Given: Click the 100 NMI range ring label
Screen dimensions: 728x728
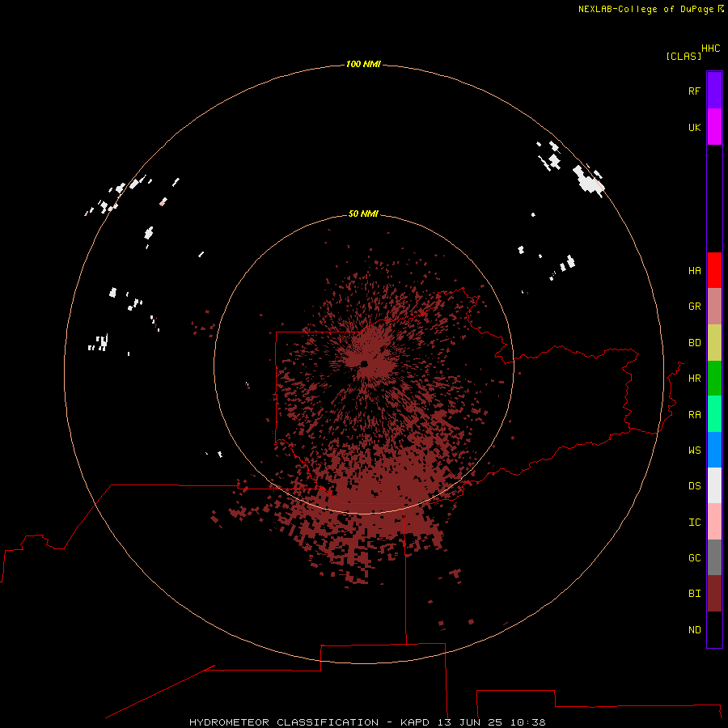Looking at the screenshot, I should [363, 64].
